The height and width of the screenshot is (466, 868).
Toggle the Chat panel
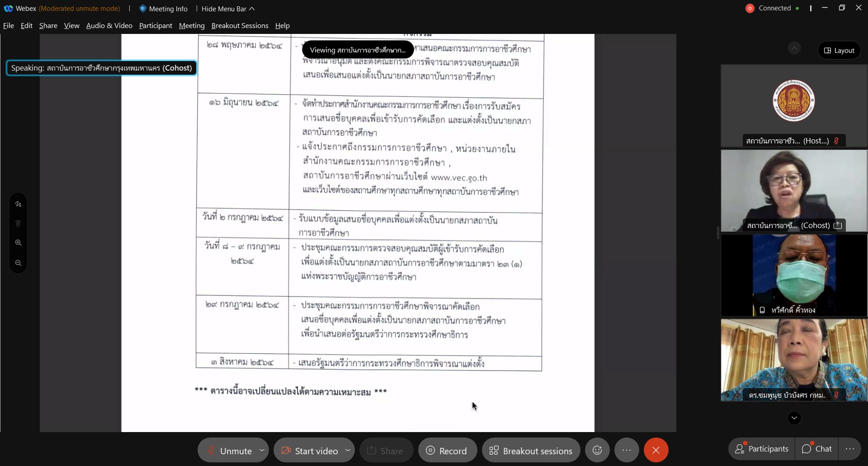[816, 449]
